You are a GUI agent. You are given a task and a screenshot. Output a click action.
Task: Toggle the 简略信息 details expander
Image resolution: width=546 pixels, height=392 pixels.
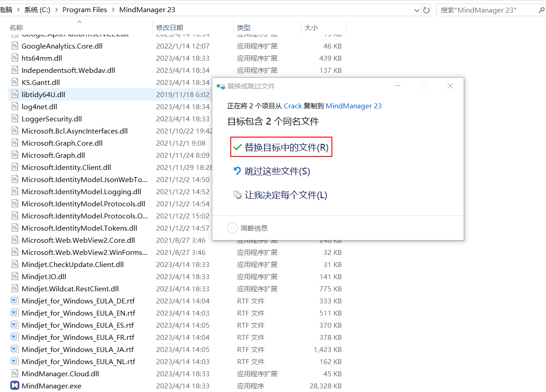(233, 228)
